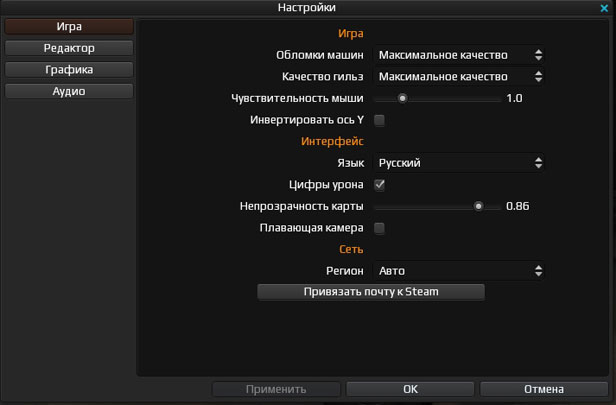Screen dimensions: 616x405
Task: Open the Качество гильз quality dropdown
Action: pyautogui.click(x=459, y=77)
